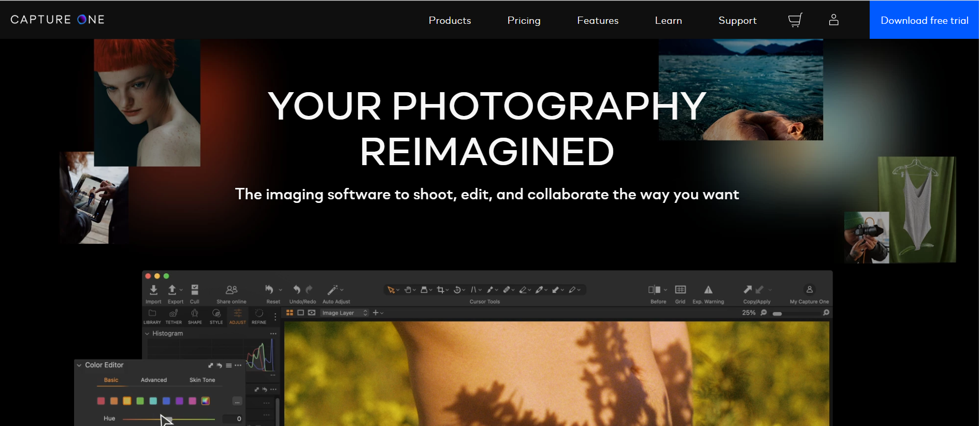This screenshot has height=426, width=980.
Task: Toggle the Before view
Action: coord(654,290)
